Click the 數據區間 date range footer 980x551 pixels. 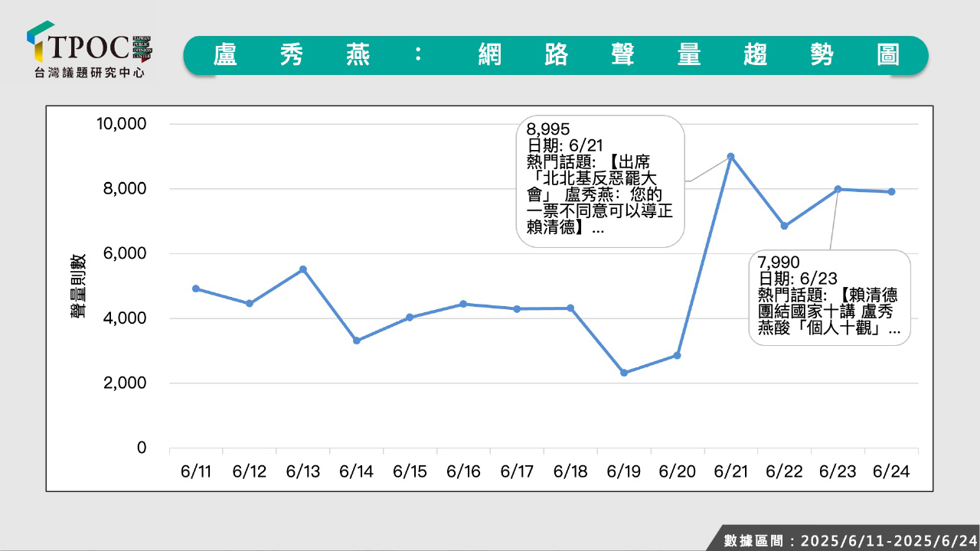pos(850,540)
